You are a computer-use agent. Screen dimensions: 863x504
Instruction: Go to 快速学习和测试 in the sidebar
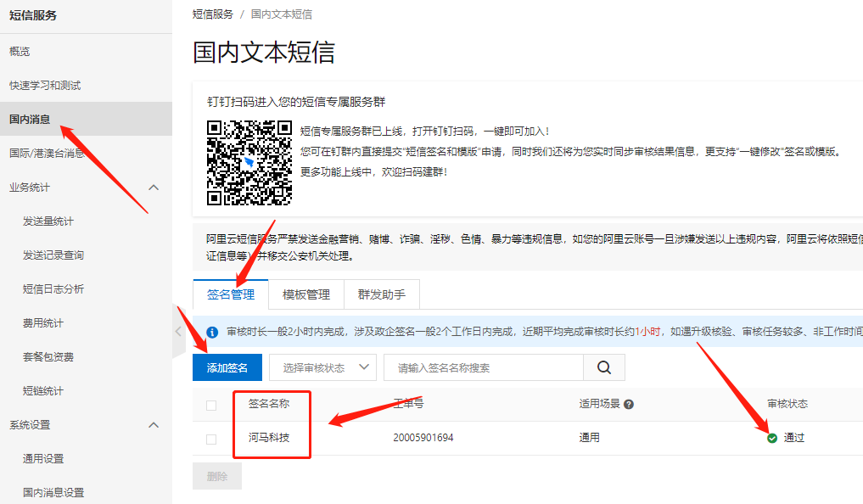tap(45, 85)
